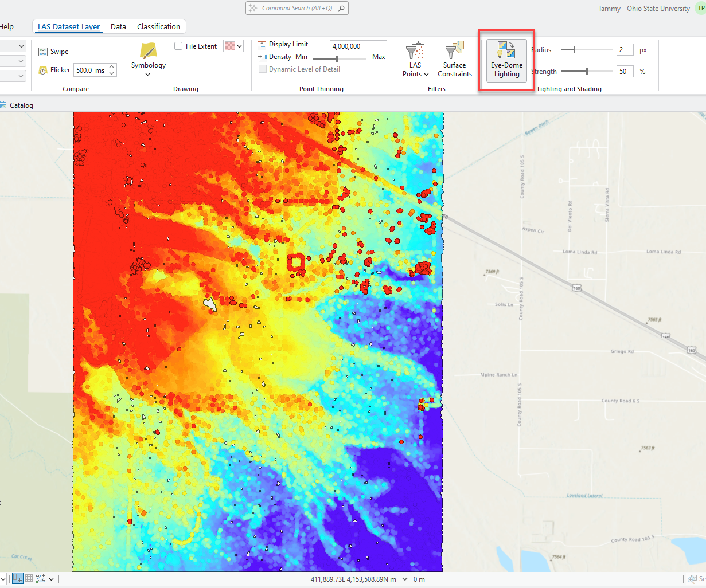Screen dimensions: 706x588
Task: Switch to the Data ribbon tab
Action: (118, 27)
